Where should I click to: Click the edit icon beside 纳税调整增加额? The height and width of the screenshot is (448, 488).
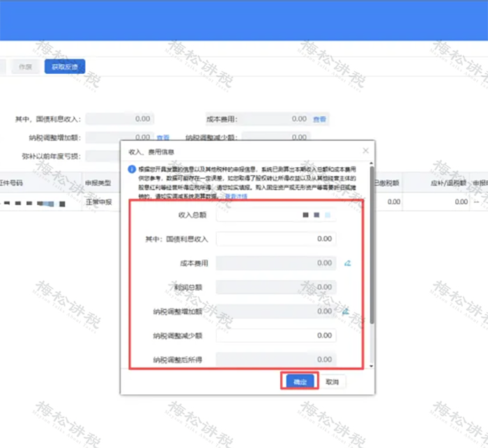point(345,311)
